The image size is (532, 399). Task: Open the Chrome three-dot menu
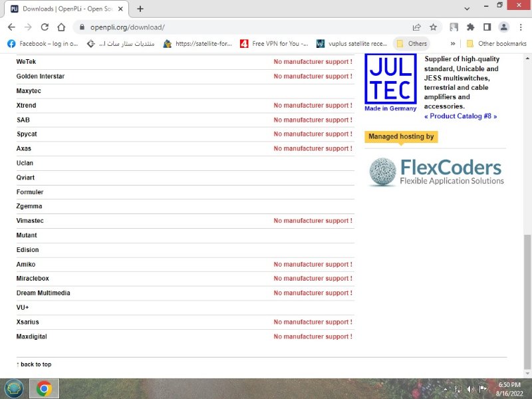point(519,27)
